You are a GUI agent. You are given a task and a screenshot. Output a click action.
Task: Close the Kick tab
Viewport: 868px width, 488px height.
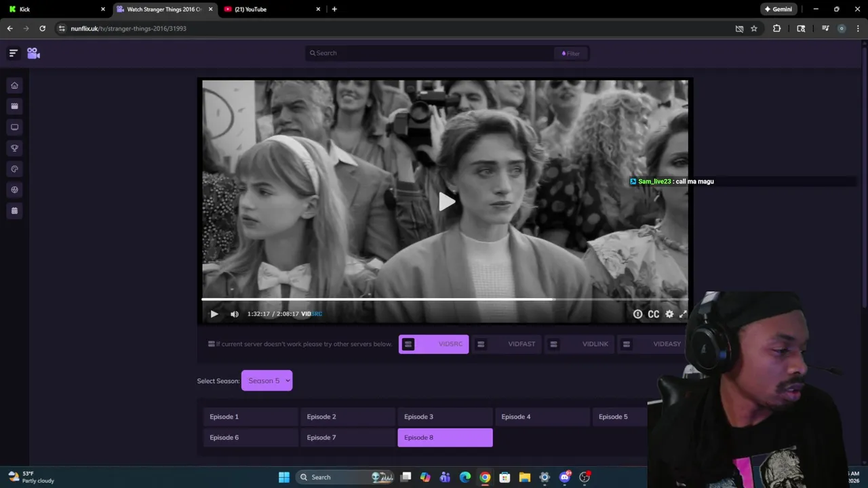[x=103, y=9]
